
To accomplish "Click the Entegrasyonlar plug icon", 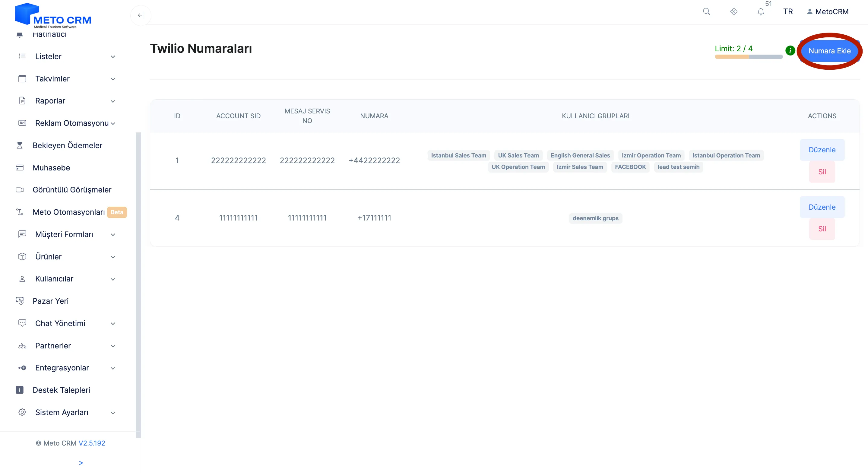I will coord(22,368).
